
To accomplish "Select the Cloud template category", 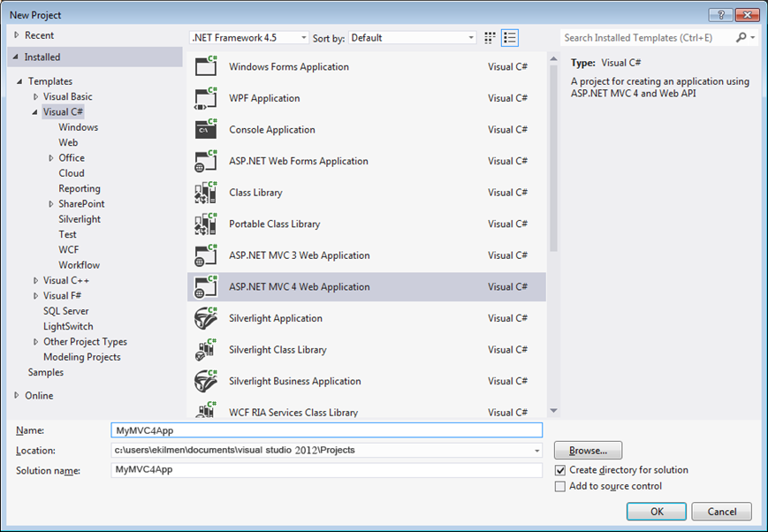I will 72,173.
